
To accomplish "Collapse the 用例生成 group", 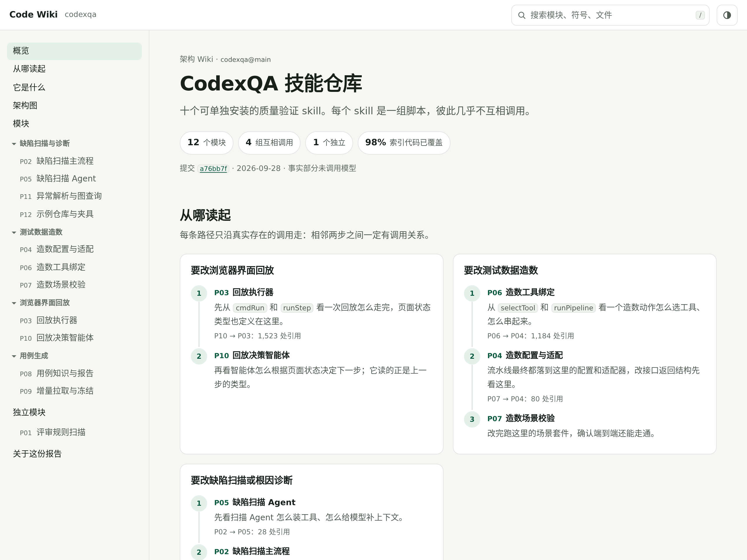I will pos(30,356).
